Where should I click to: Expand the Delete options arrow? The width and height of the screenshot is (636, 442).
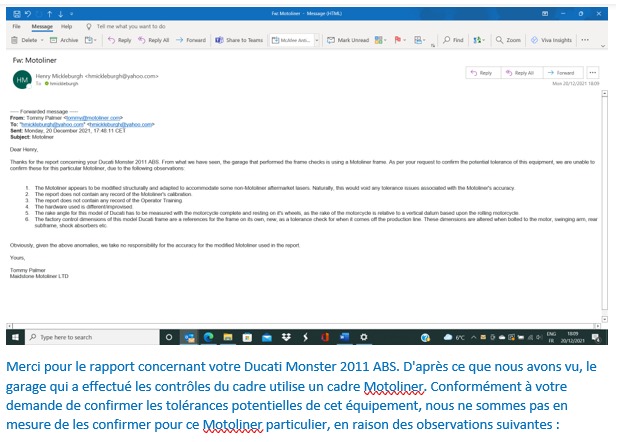click(x=42, y=40)
